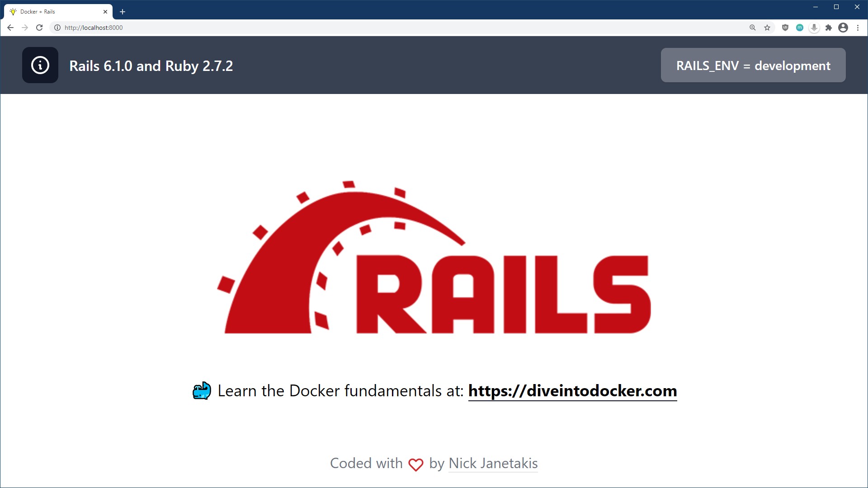Click the Docker whale emoji icon
The height and width of the screenshot is (488, 868).
[x=202, y=391]
